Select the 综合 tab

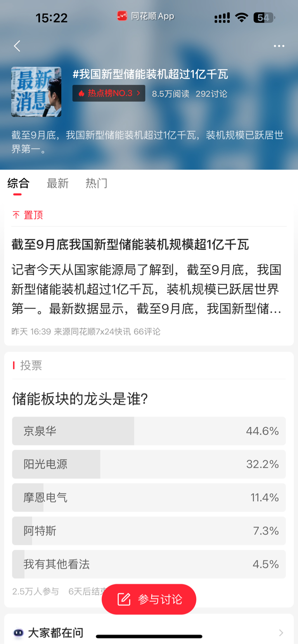(18, 183)
